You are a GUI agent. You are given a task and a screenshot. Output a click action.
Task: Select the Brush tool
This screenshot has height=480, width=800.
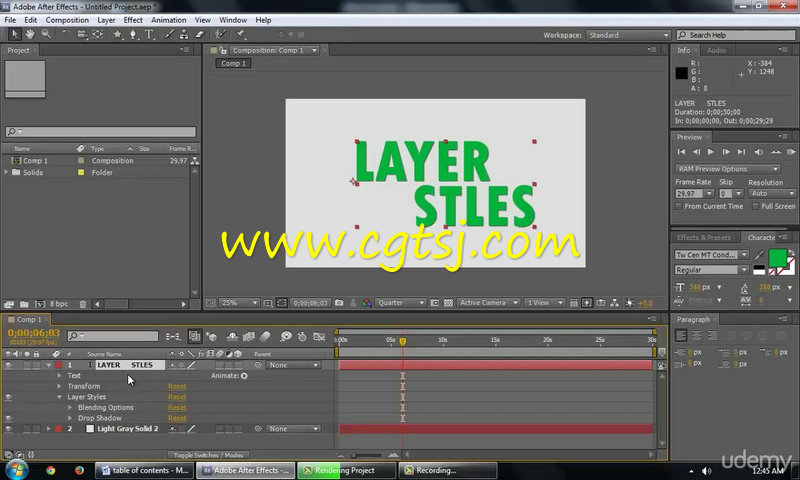[169, 34]
